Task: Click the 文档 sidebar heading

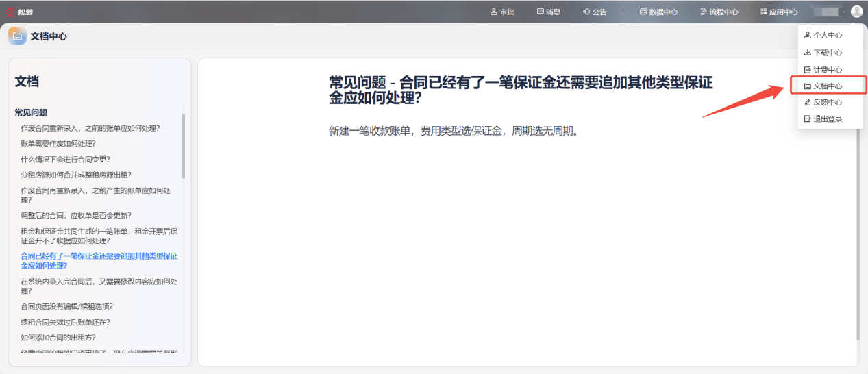Action: [x=27, y=82]
